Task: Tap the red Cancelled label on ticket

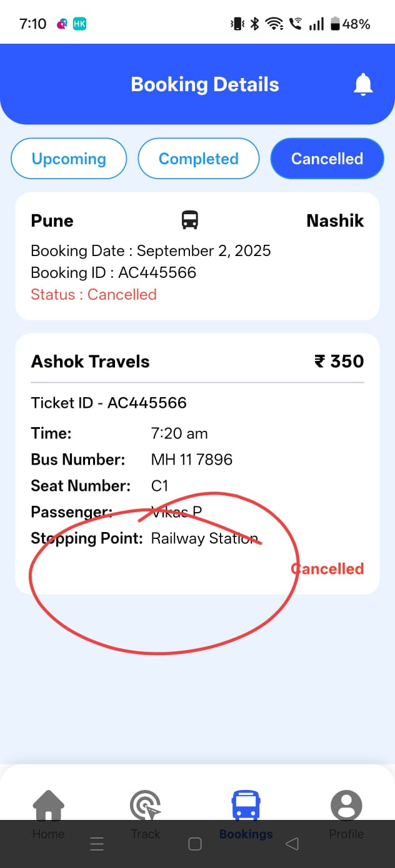Action: 327,569
